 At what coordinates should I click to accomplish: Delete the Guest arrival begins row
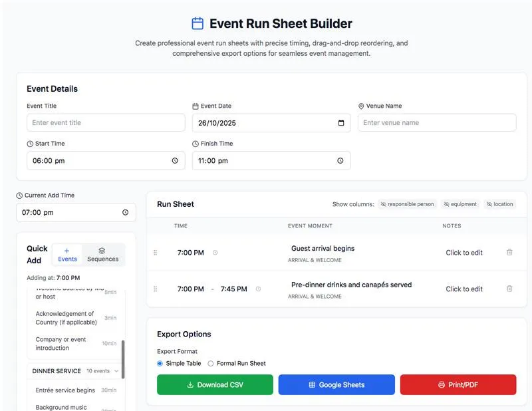[x=509, y=252]
